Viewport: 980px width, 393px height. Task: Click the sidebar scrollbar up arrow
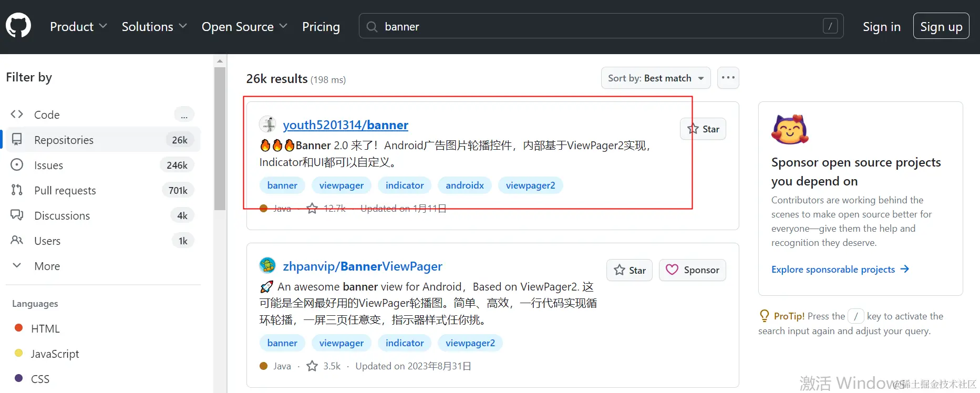coord(220,61)
